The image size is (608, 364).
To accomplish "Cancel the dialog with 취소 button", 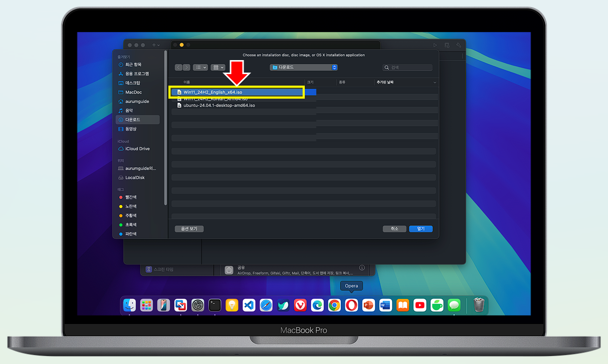I will point(394,228).
